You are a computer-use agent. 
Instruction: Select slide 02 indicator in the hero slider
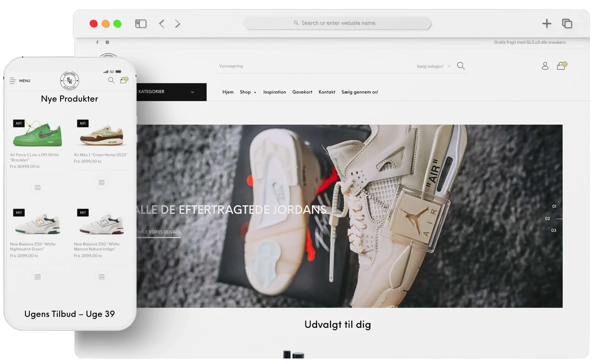click(x=548, y=219)
